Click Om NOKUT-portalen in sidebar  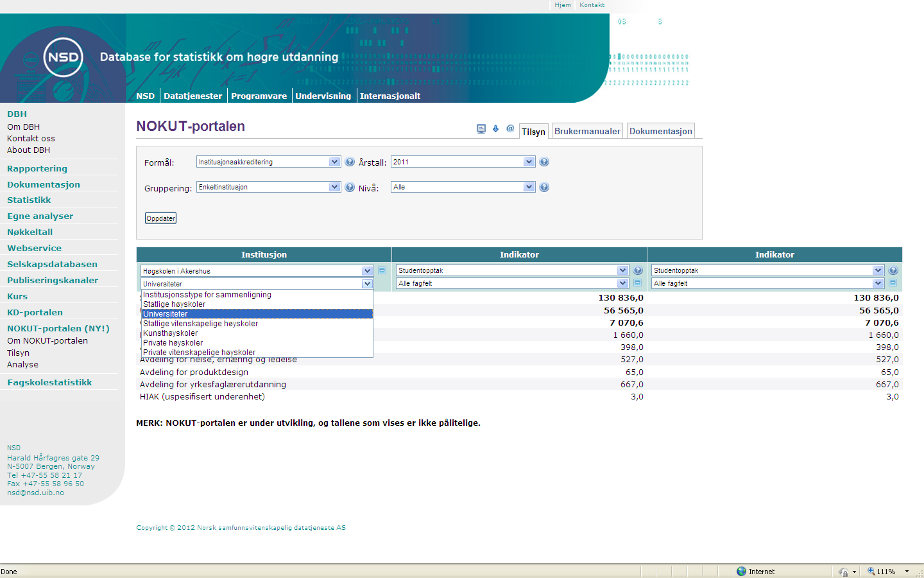point(47,341)
